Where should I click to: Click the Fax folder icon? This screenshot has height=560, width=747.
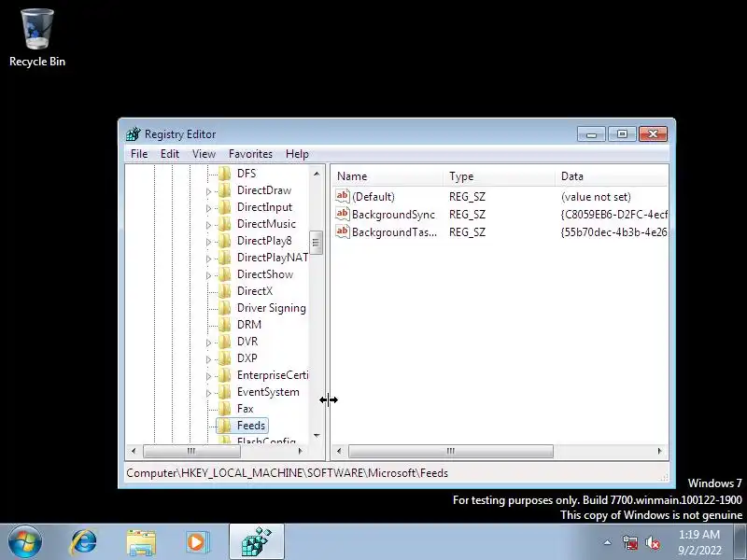pyautogui.click(x=224, y=409)
